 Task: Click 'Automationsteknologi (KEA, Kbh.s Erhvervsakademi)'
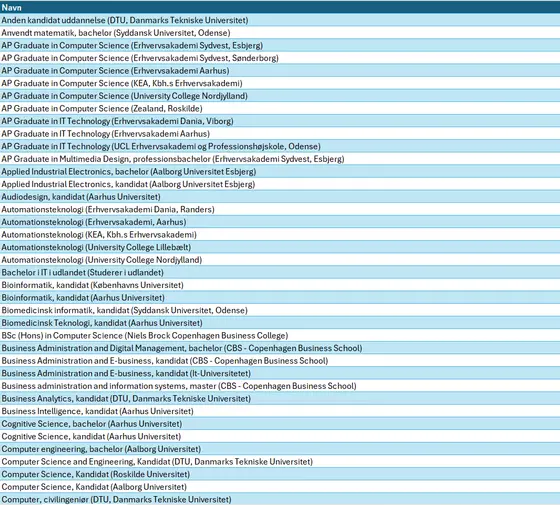[280, 235]
